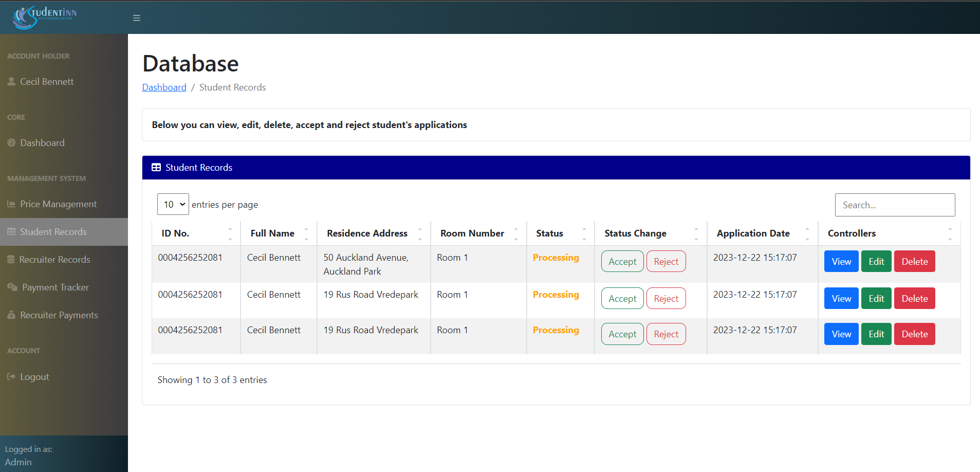Click the Recruiter Payments money bag icon

[x=11, y=315]
